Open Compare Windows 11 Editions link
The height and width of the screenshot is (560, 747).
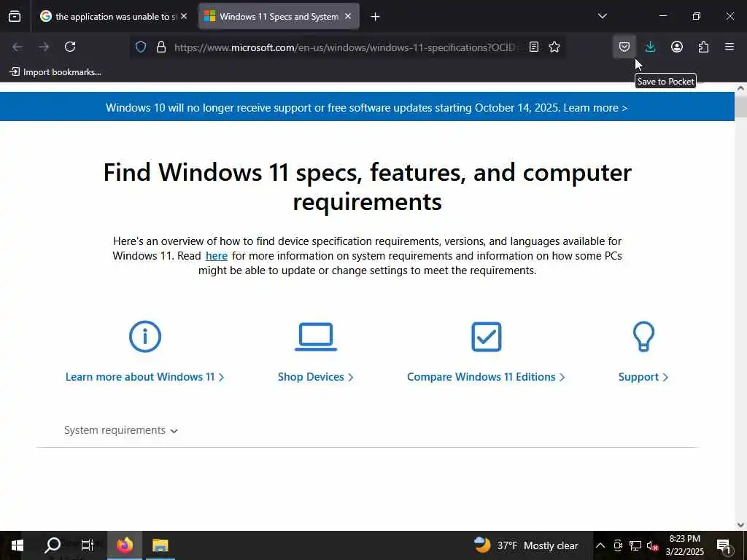point(486,377)
